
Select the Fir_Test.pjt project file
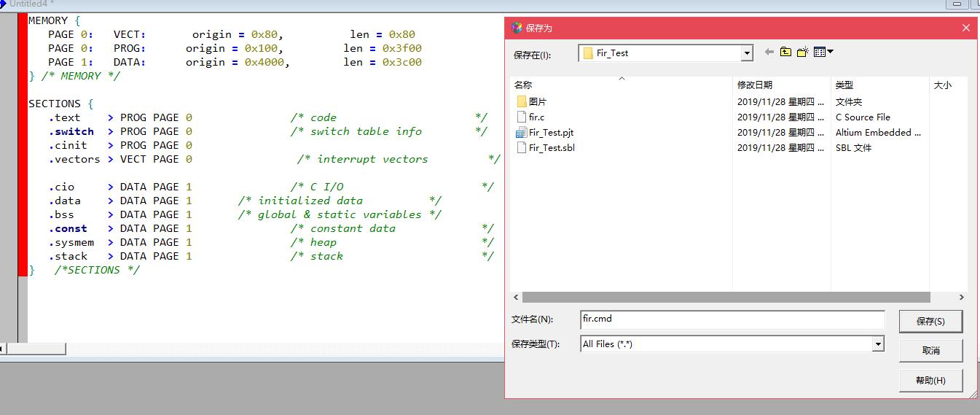pos(551,133)
